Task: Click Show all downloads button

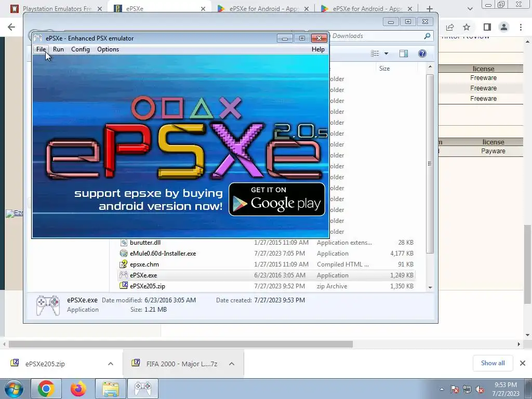Action: (x=493, y=363)
